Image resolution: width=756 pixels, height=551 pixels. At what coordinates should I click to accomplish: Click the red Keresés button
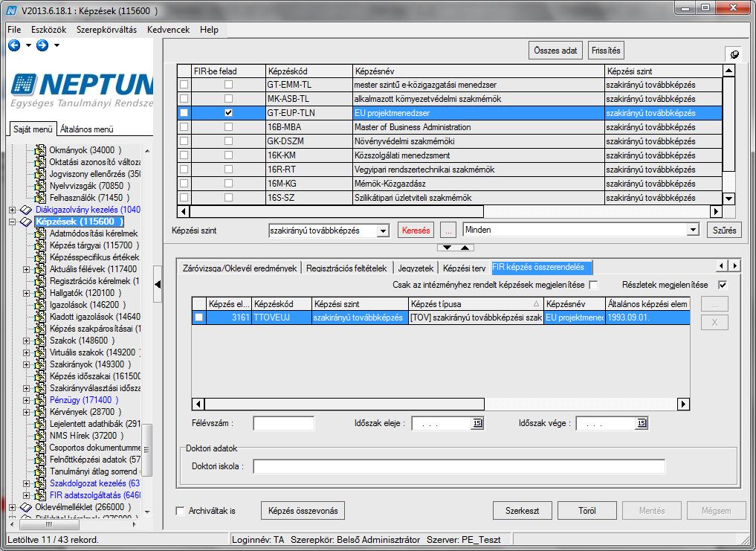point(416,231)
